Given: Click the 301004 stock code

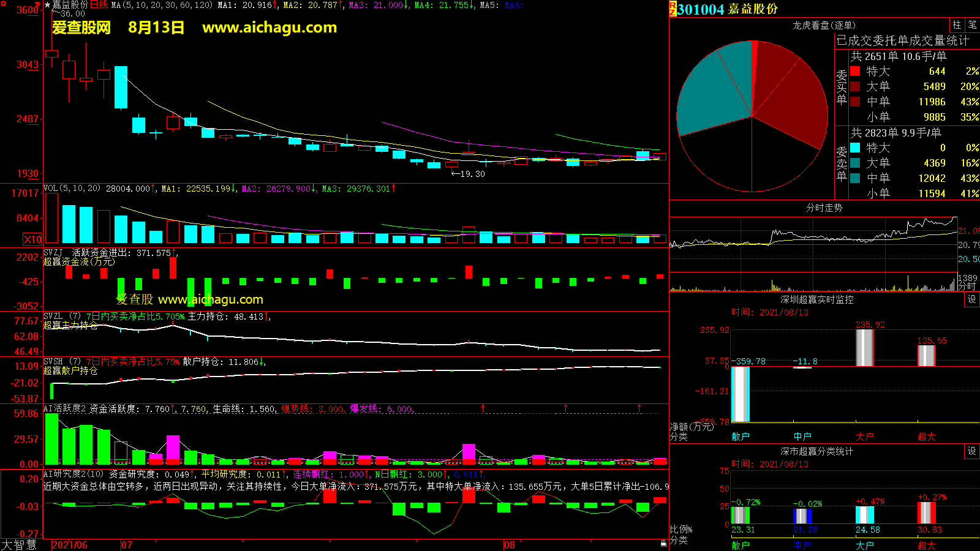Looking at the screenshot, I should pos(701,9).
